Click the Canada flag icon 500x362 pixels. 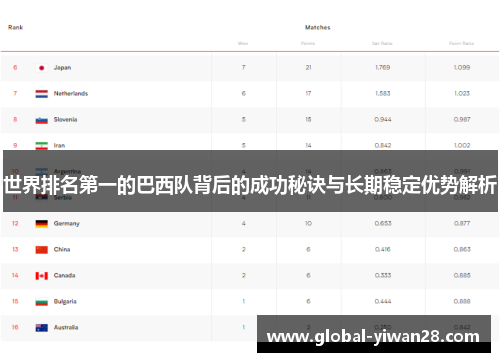[x=42, y=276]
